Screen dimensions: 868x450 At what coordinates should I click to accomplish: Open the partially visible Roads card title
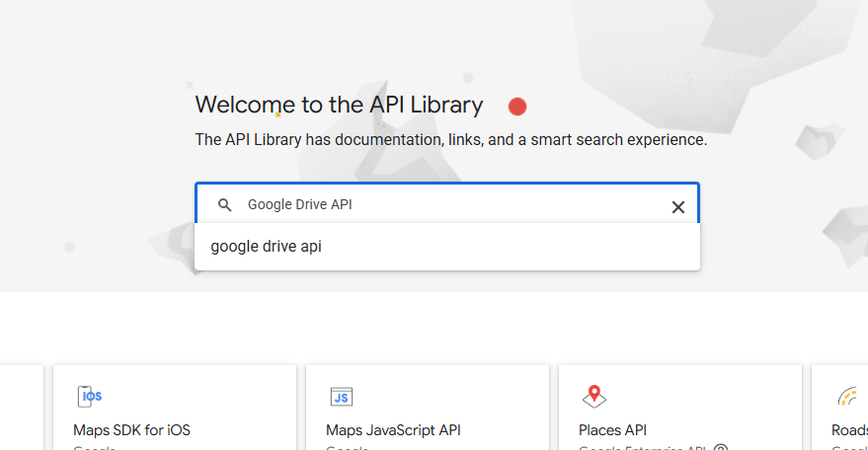pyautogui.click(x=848, y=430)
